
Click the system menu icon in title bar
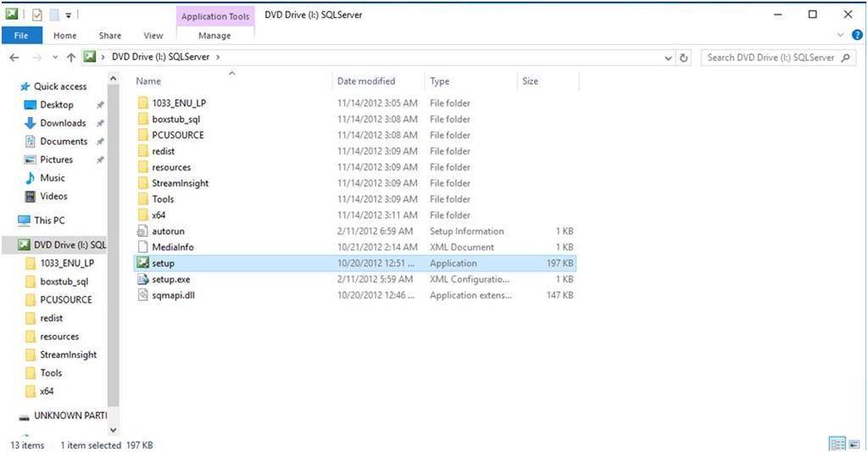coord(12,15)
